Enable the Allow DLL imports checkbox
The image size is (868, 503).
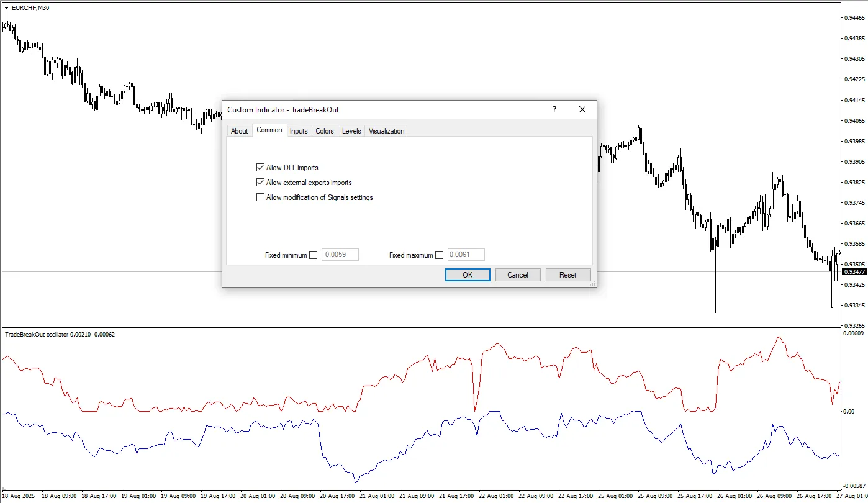point(261,168)
